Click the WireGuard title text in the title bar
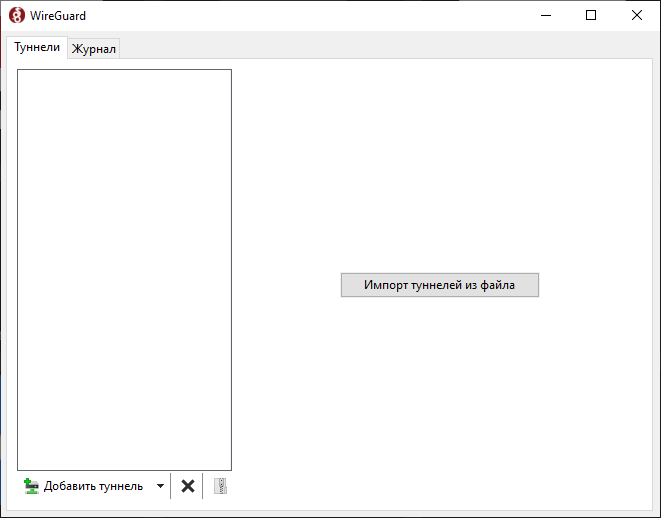 point(58,15)
